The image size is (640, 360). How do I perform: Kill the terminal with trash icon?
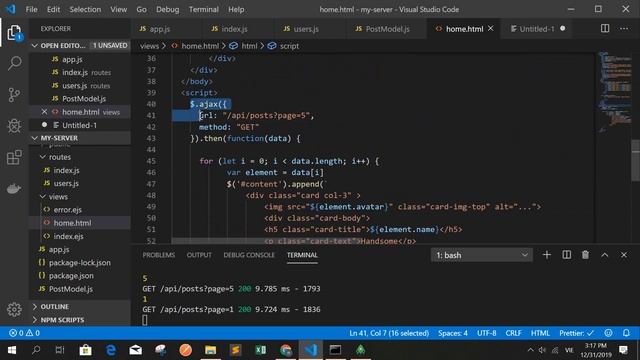coord(585,255)
